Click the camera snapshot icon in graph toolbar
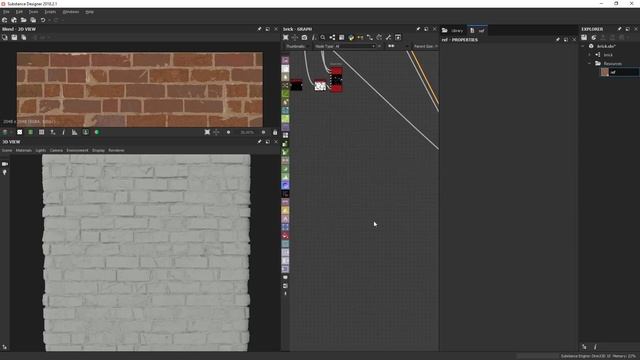Viewport: 640px width, 360px height. 304,37
